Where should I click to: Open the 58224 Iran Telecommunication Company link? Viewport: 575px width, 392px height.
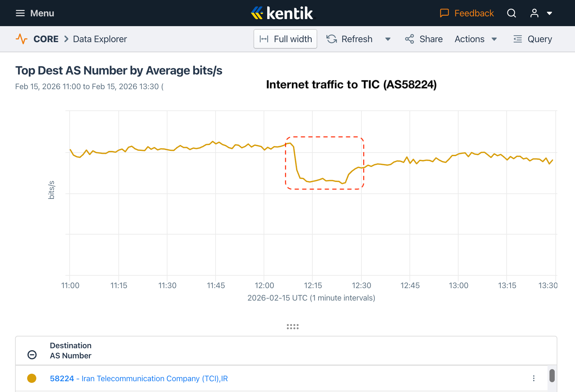(139, 378)
